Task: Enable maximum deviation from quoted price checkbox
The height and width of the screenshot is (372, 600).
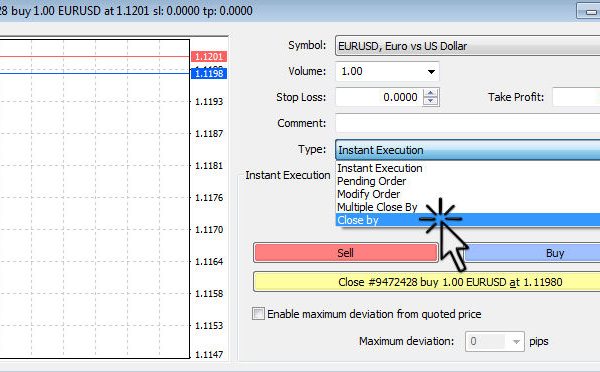Action: click(258, 314)
